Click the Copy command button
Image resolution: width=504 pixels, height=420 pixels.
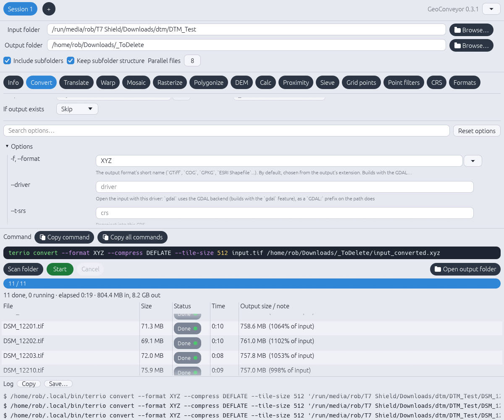click(64, 237)
